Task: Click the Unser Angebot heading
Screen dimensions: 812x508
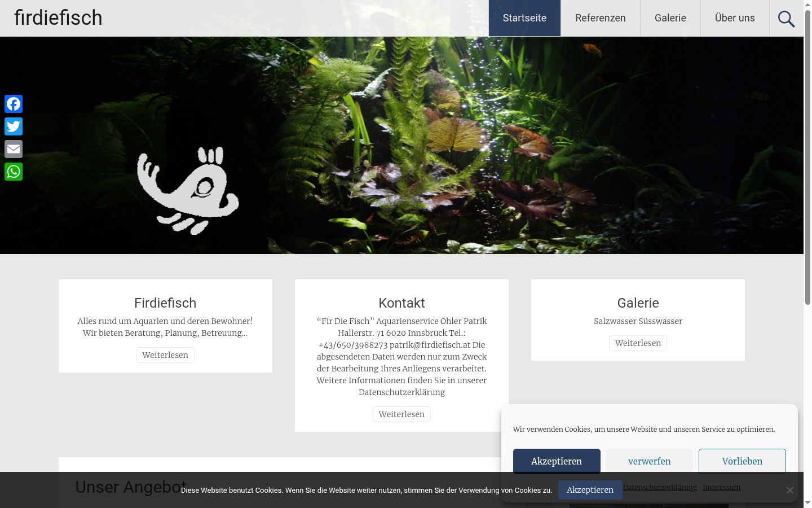Action: pyautogui.click(x=131, y=487)
